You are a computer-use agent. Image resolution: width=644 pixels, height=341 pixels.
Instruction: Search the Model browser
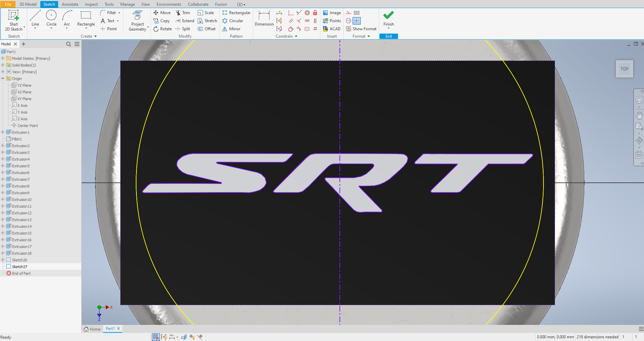(x=69, y=44)
